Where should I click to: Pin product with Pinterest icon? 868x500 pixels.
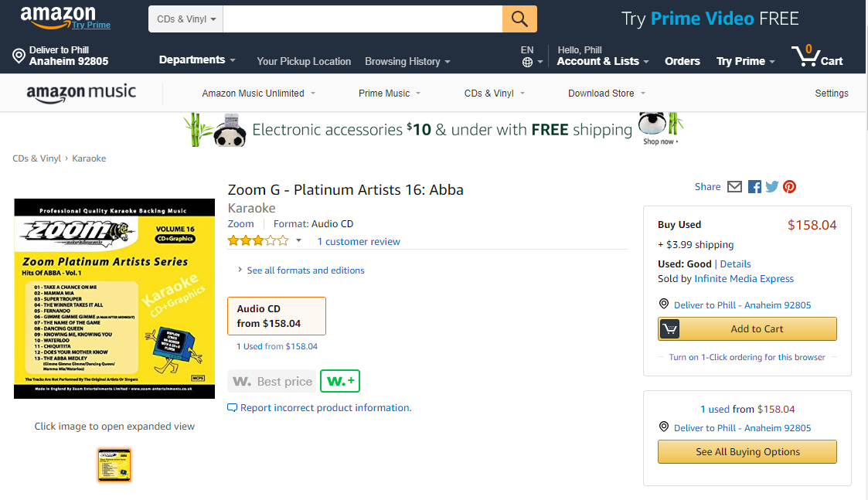789,187
